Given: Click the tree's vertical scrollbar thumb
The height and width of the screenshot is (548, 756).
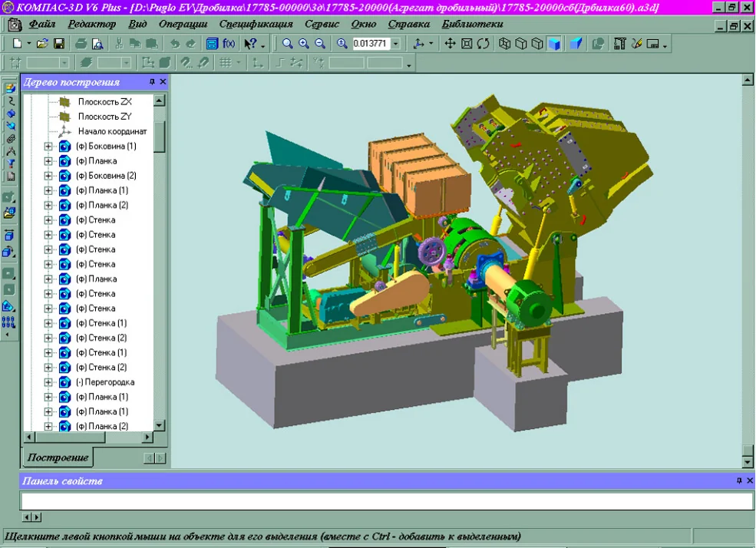Looking at the screenshot, I should coord(159,137).
